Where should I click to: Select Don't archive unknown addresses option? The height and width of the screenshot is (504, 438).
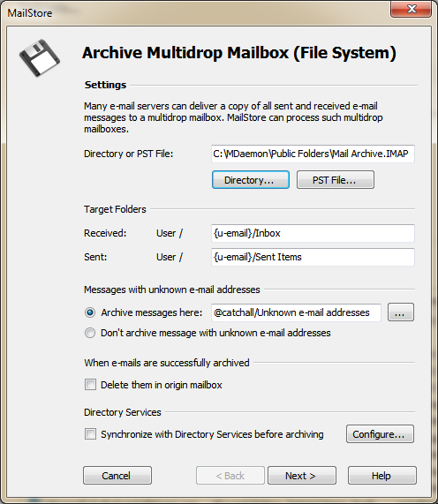(90, 333)
